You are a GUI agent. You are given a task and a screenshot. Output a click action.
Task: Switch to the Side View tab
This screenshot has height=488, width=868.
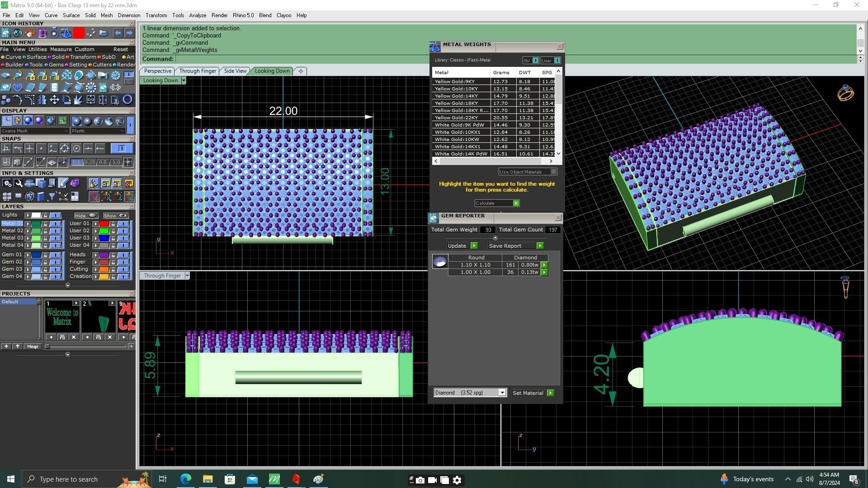pos(235,71)
